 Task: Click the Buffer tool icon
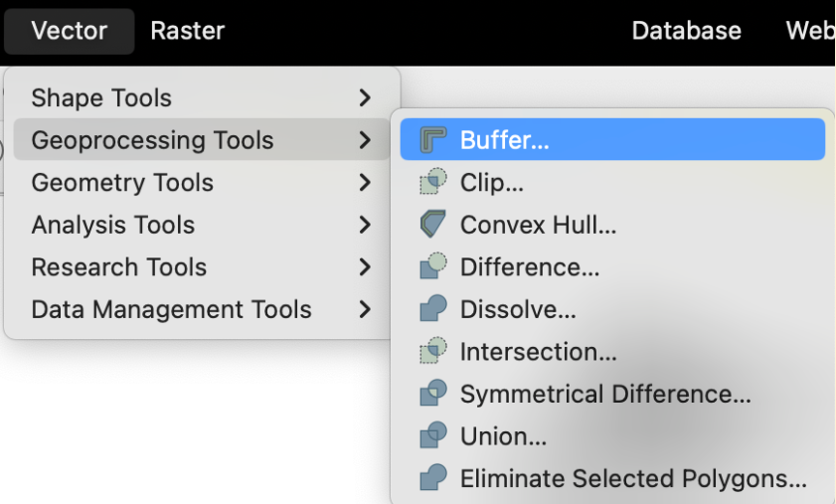(432, 140)
